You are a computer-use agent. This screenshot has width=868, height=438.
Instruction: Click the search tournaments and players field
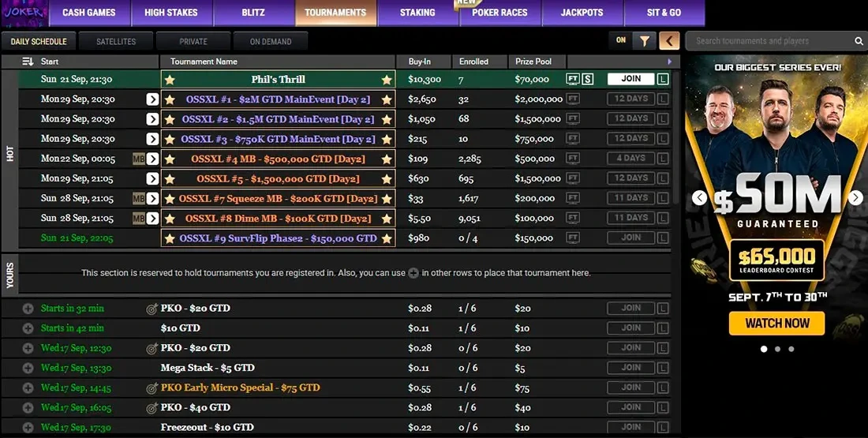(x=769, y=41)
